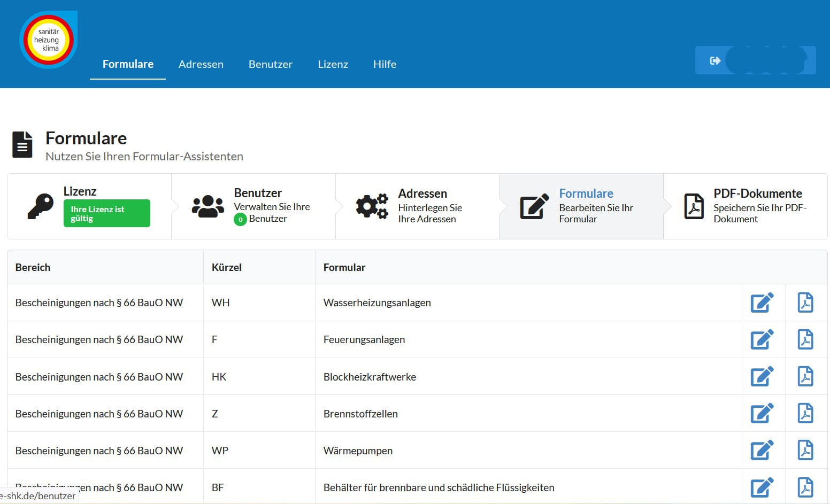The image size is (830, 504).
Task: Open PDF for Wärmepumpen
Action: (805, 450)
